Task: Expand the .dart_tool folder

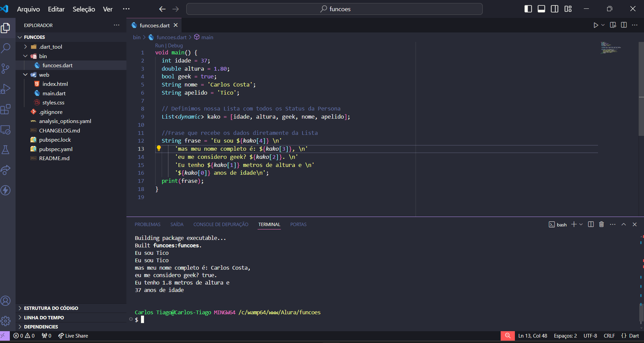Action: coord(71,47)
